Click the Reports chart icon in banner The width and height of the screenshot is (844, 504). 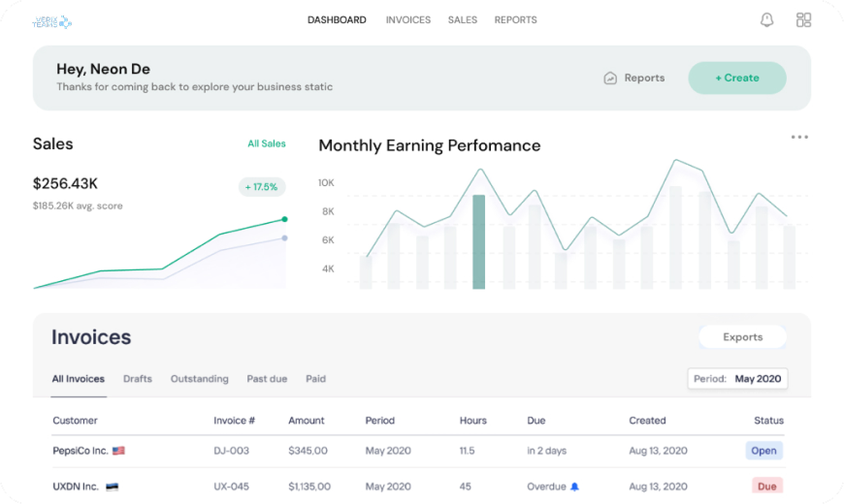click(610, 79)
